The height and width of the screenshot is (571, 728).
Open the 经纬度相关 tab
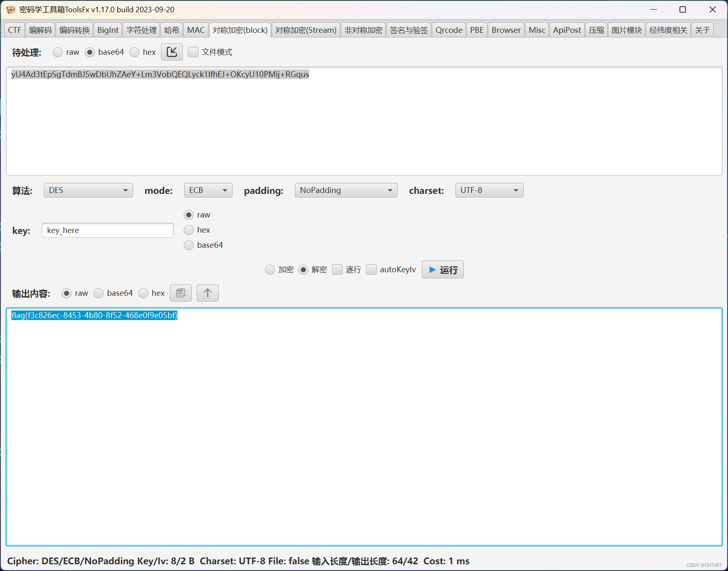[669, 30]
